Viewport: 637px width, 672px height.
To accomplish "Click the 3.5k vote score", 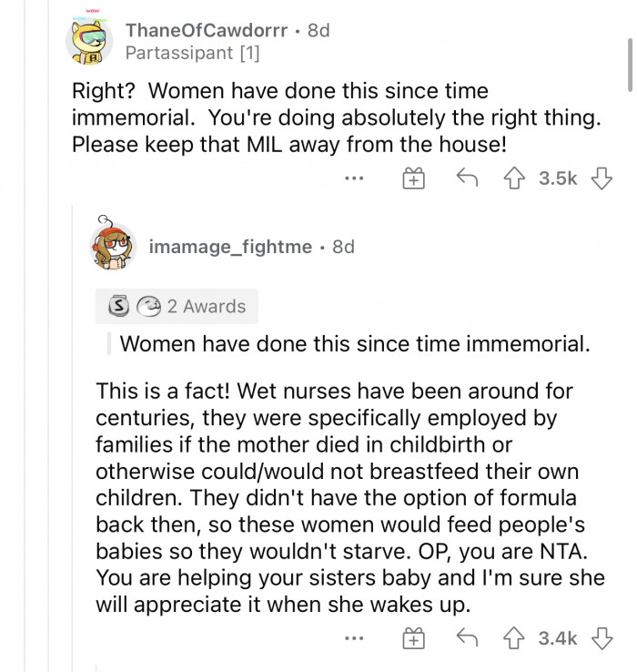I will click(558, 179).
